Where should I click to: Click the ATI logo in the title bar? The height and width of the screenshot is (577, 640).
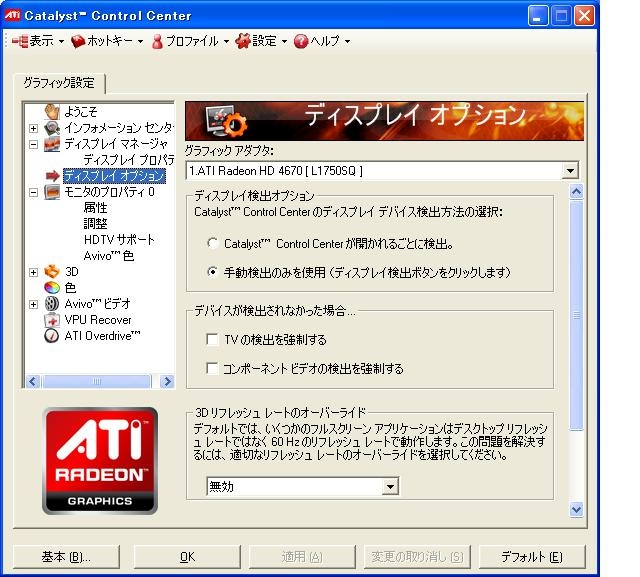click(x=12, y=16)
